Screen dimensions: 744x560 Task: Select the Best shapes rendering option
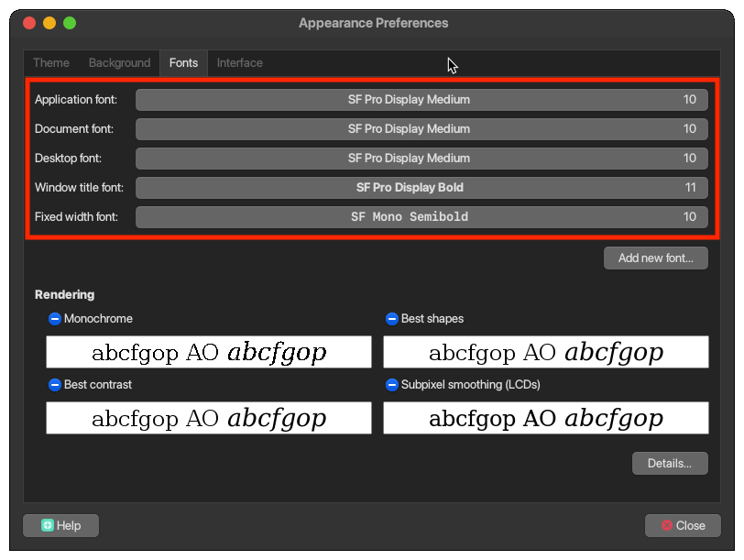click(x=392, y=319)
